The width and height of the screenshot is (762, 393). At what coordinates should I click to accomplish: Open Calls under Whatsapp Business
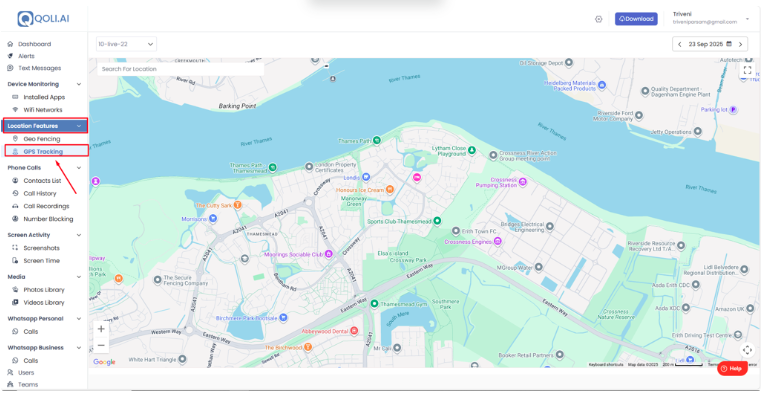point(31,360)
